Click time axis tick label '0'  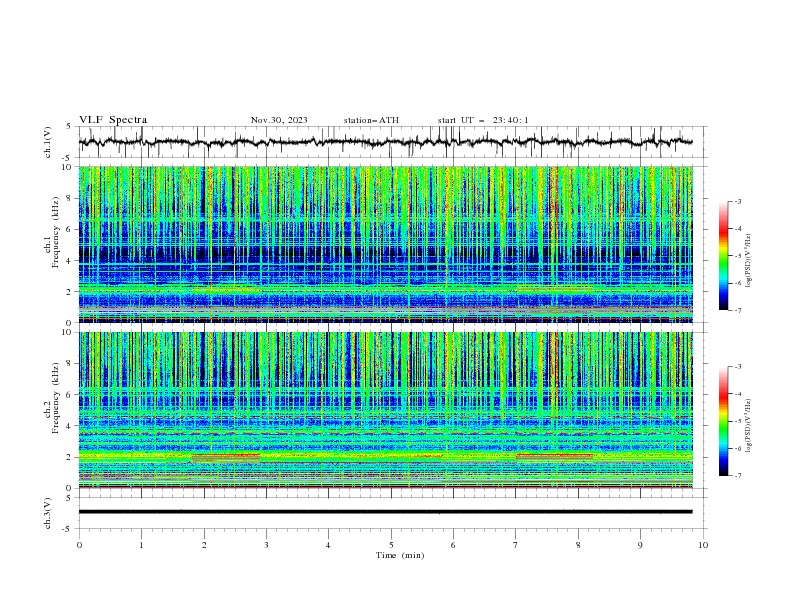coord(79,545)
